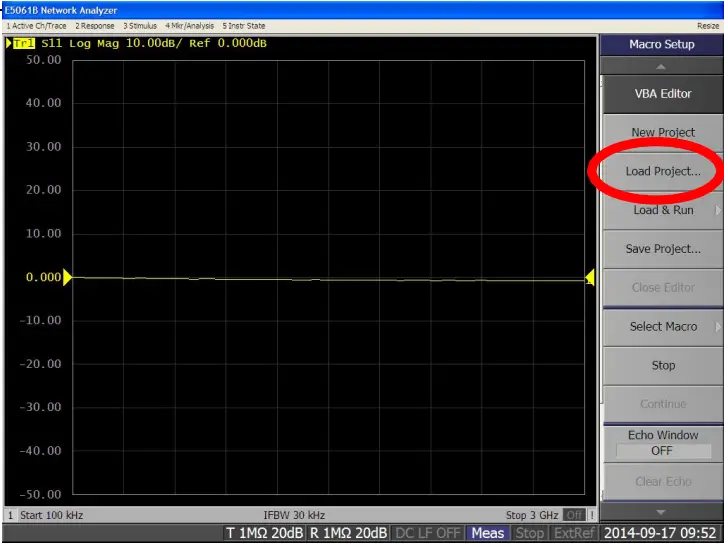Click the Ref 0.000dB value
This screenshot has height=547, width=724.
pyautogui.click(x=228, y=43)
